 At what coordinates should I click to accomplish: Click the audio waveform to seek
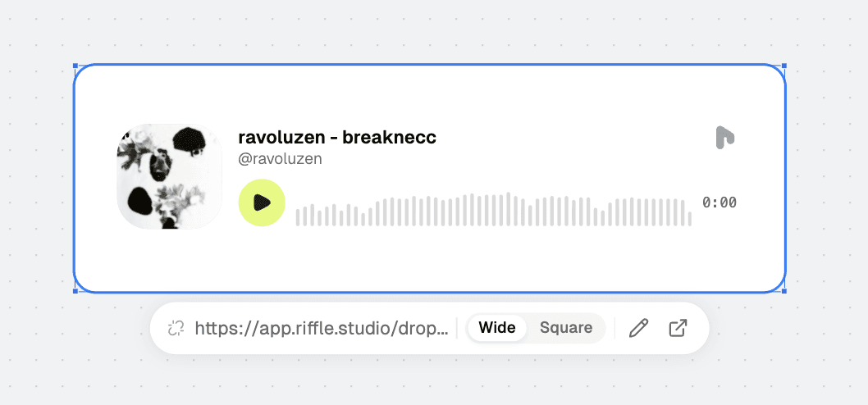click(x=493, y=209)
